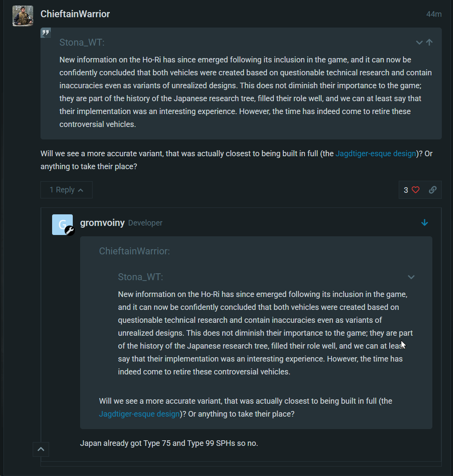Click the Stona_WT quote title in the top post
This screenshot has height=476, width=453.
tap(82, 43)
